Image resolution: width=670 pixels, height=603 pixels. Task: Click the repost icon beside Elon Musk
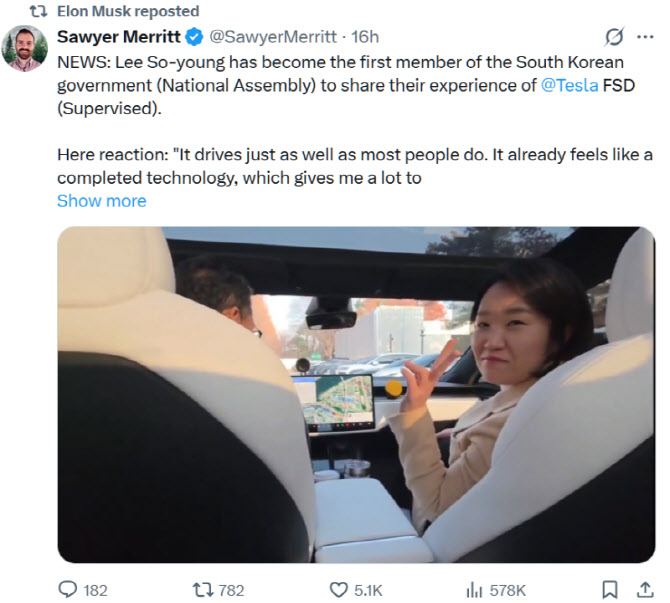coord(38,11)
